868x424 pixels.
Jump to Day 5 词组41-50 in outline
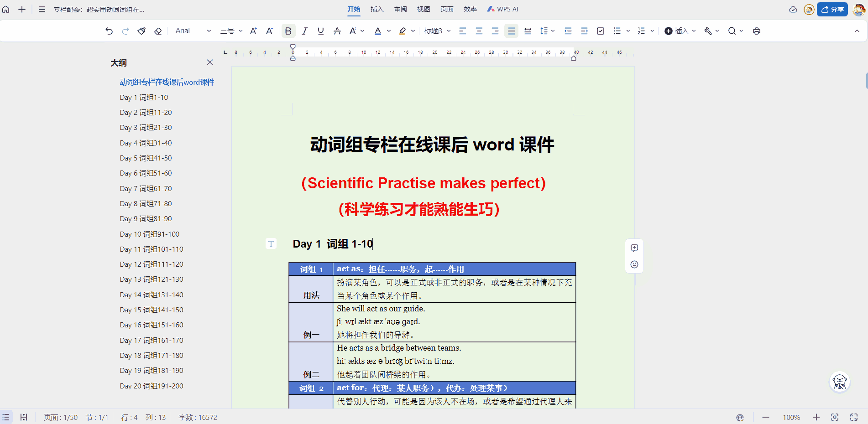point(146,158)
